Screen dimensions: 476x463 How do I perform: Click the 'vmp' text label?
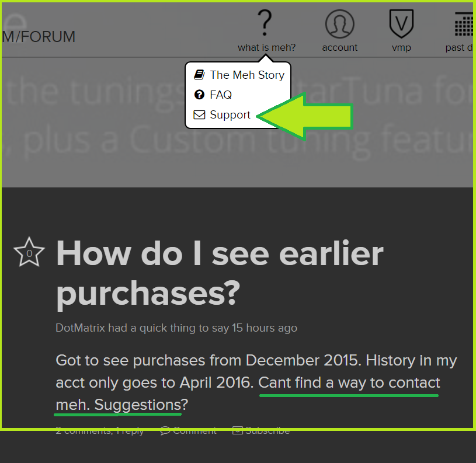[x=402, y=48]
